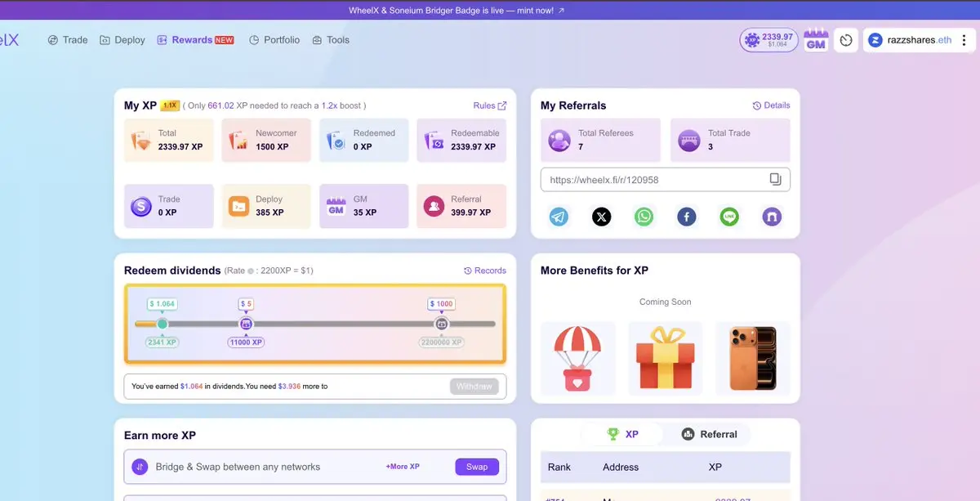
Task: Click the red gift box thumbnail
Action: [x=665, y=358]
